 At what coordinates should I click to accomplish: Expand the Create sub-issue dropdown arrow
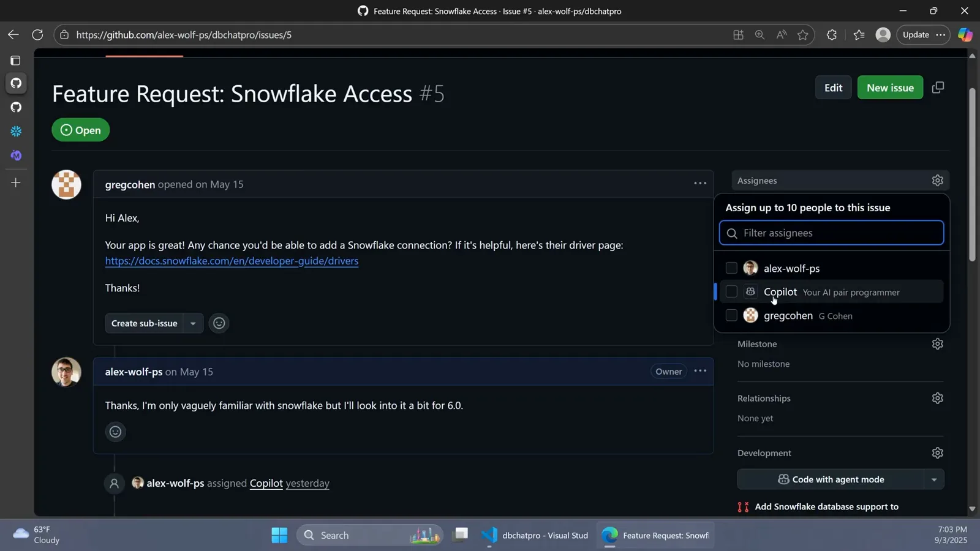(193, 323)
